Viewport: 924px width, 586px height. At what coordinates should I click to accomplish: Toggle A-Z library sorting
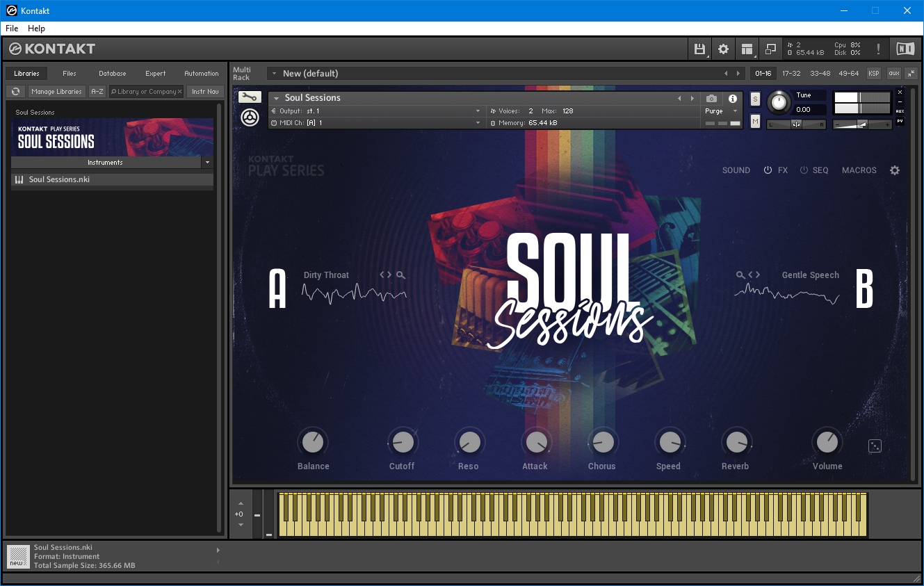[x=97, y=92]
